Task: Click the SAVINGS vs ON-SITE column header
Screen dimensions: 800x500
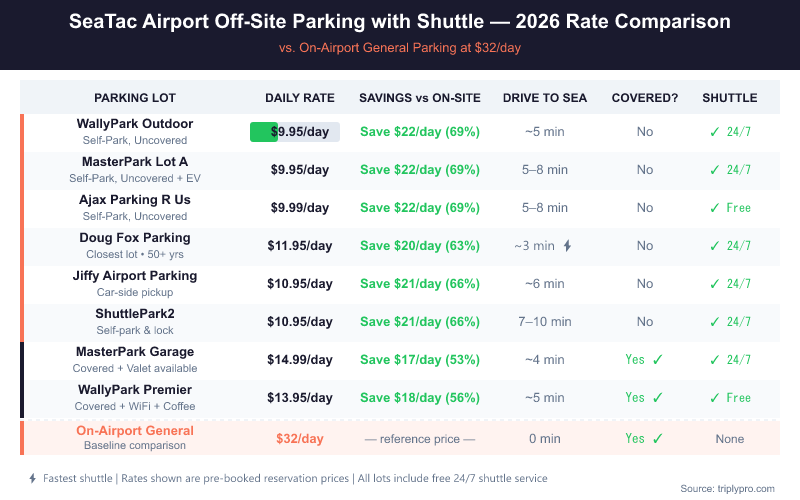Action: pos(420,98)
